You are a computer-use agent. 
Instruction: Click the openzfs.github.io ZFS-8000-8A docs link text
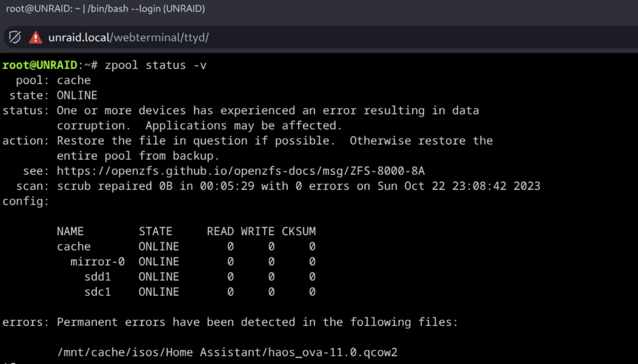click(x=241, y=171)
